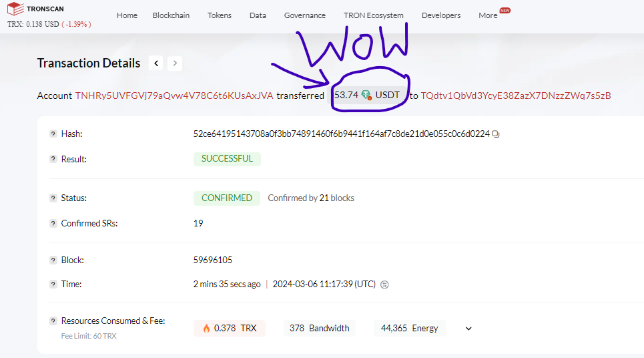Click the 2 mins 35 secs ago text
644x358 pixels.
click(x=227, y=284)
